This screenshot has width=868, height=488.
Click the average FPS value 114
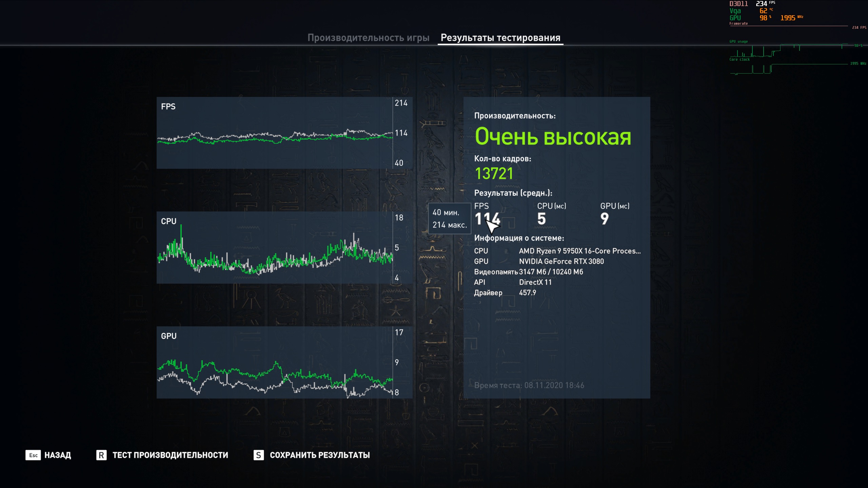tap(487, 219)
